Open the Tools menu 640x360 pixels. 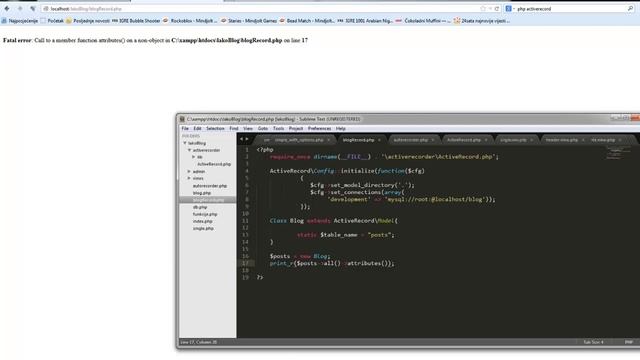coord(278,129)
